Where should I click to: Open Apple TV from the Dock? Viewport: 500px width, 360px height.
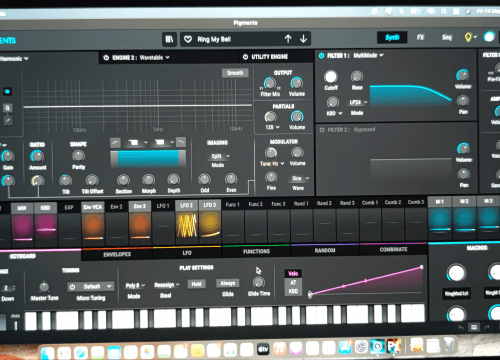[x=263, y=350]
